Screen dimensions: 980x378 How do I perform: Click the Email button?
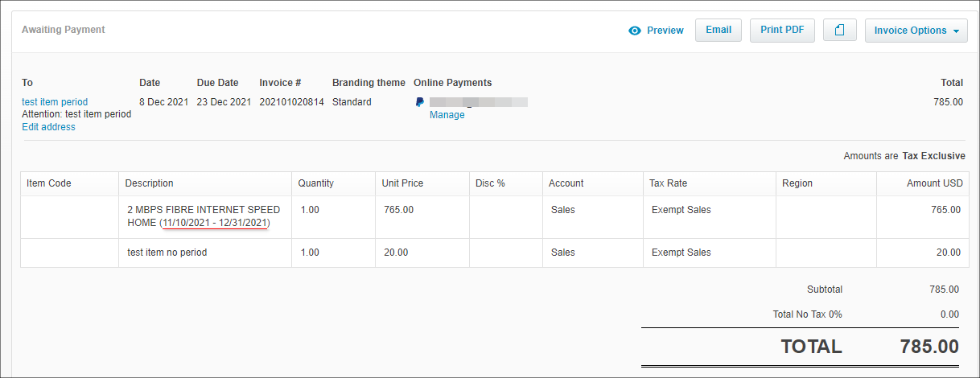point(718,31)
